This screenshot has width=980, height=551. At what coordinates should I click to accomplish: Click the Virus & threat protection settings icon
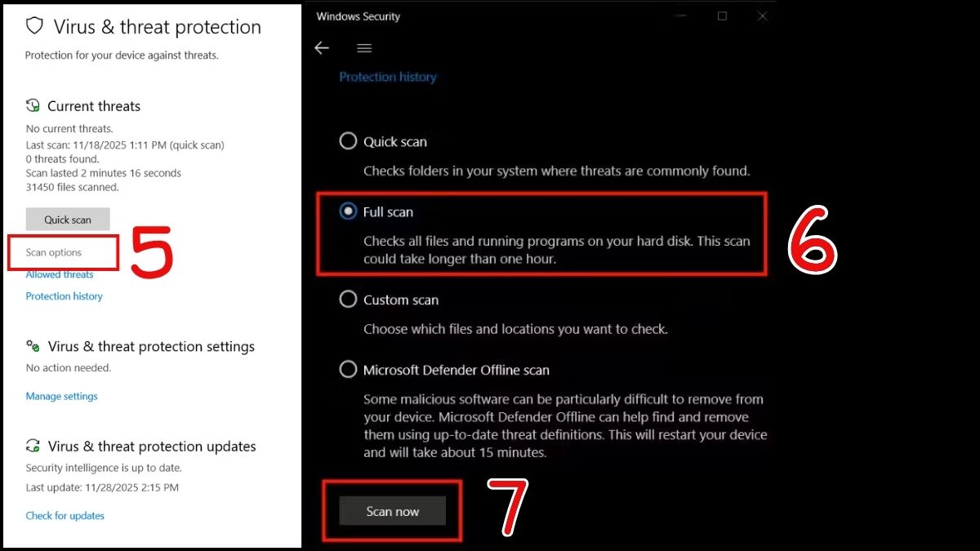(x=34, y=345)
